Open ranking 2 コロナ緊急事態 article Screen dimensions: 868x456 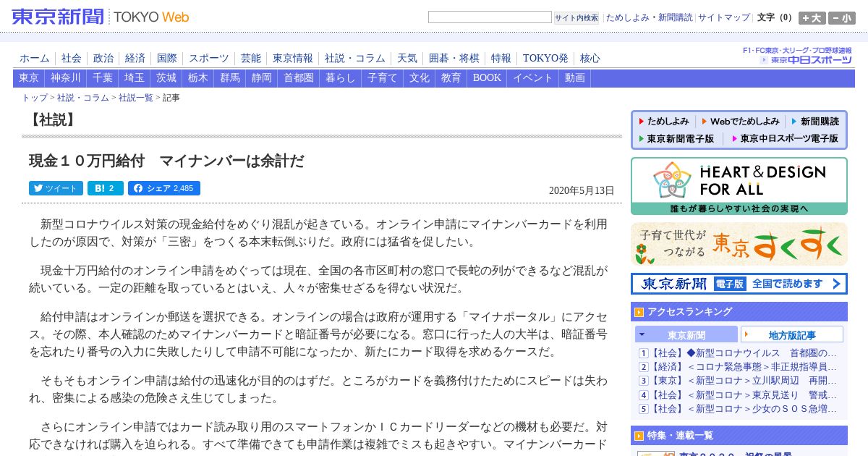[743, 367]
